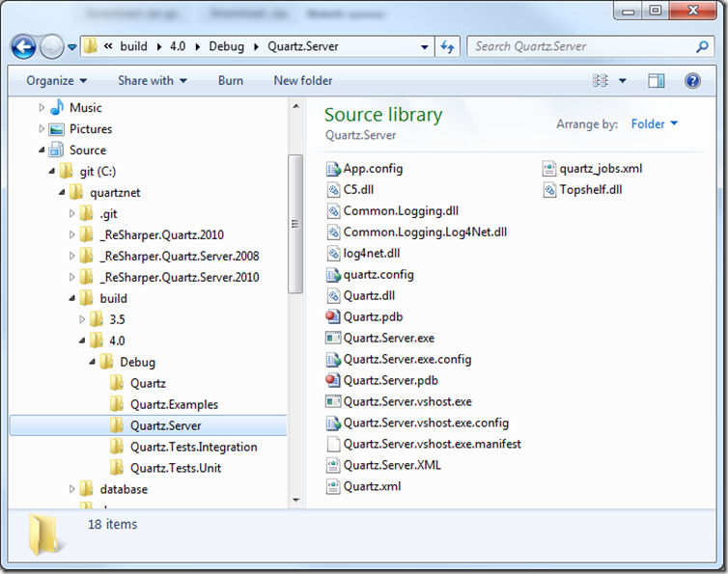Open the Arrange by Folder dropdown
Image resolution: width=728 pixels, height=574 pixels.
[x=654, y=123]
